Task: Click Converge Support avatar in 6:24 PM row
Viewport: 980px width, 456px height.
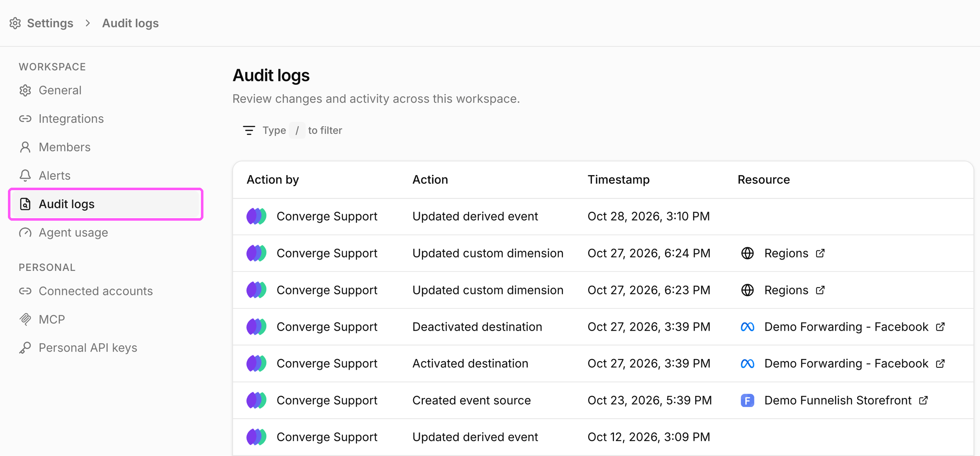Action: pyautogui.click(x=256, y=253)
